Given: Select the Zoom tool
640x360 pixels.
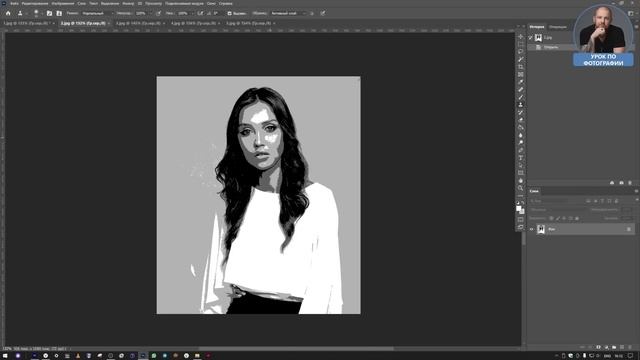Looking at the screenshot, I should pos(520,188).
